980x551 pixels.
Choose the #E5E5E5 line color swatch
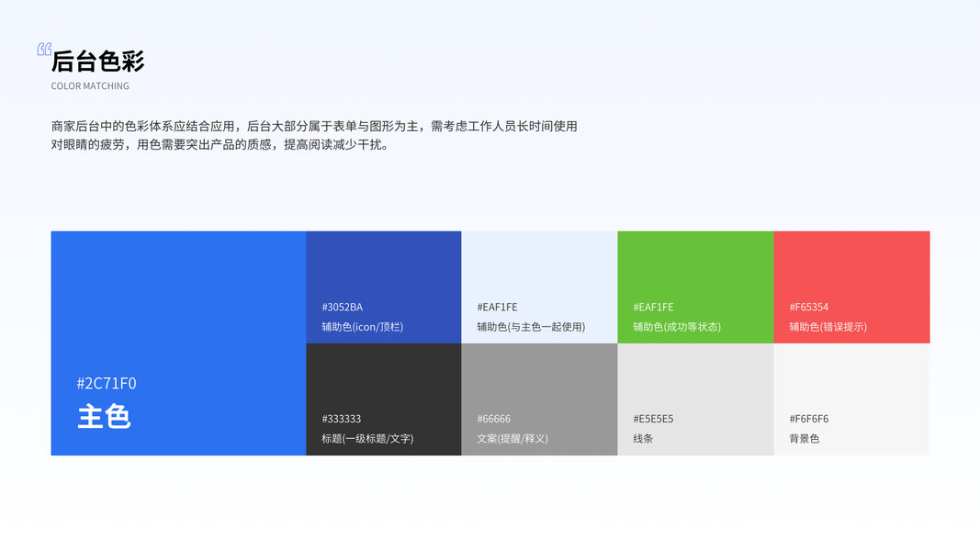(695, 399)
